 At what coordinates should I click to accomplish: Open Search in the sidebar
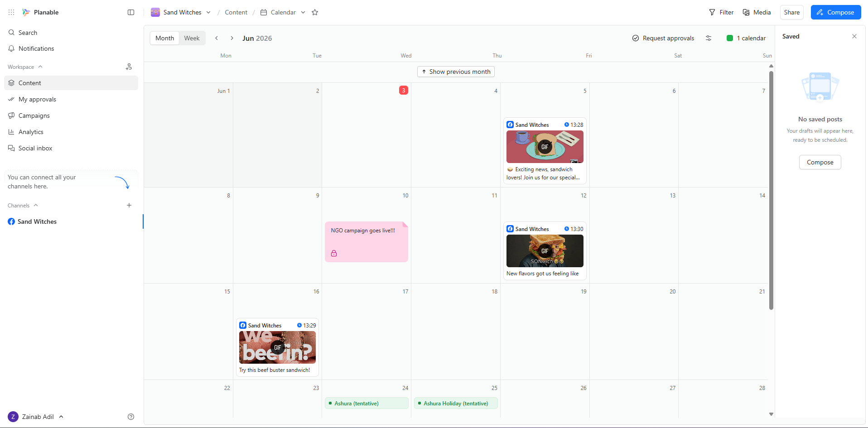pos(71,33)
